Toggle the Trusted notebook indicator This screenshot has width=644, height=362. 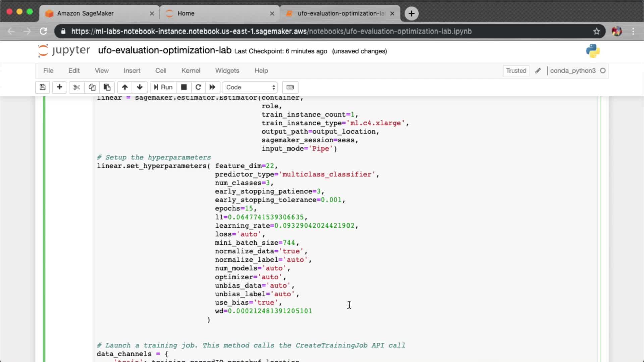point(516,71)
